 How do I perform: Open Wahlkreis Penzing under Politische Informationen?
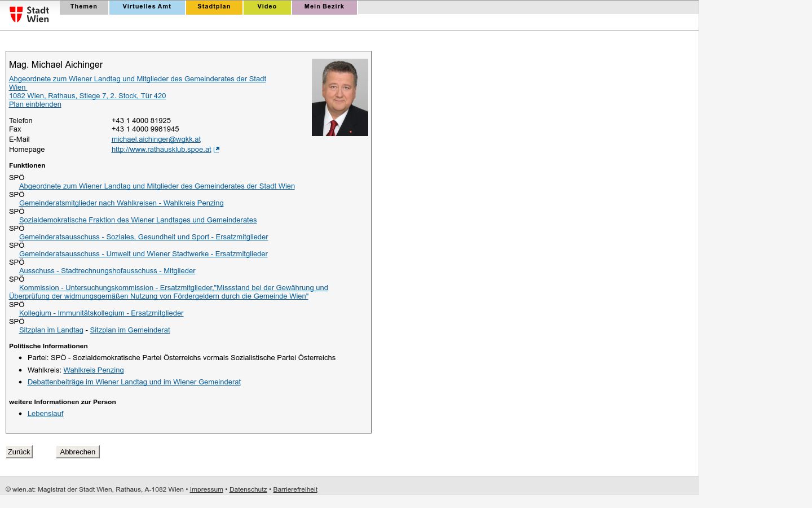click(x=94, y=370)
